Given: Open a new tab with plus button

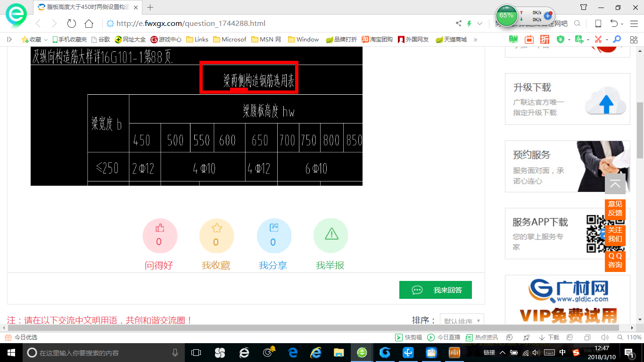Looking at the screenshot, I should 150,7.
